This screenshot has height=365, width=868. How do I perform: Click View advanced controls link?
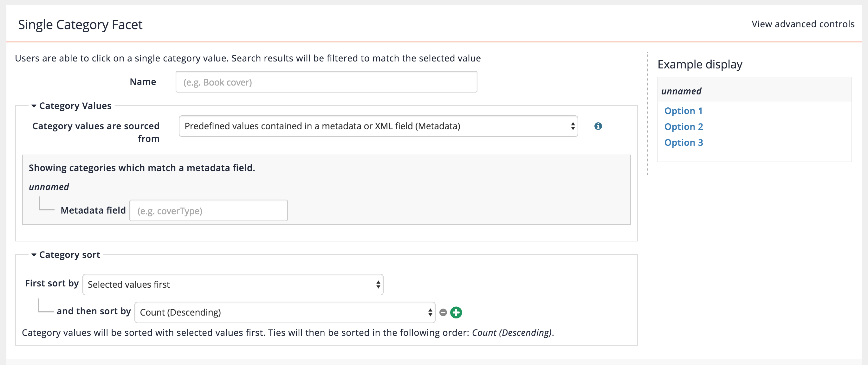(x=803, y=24)
